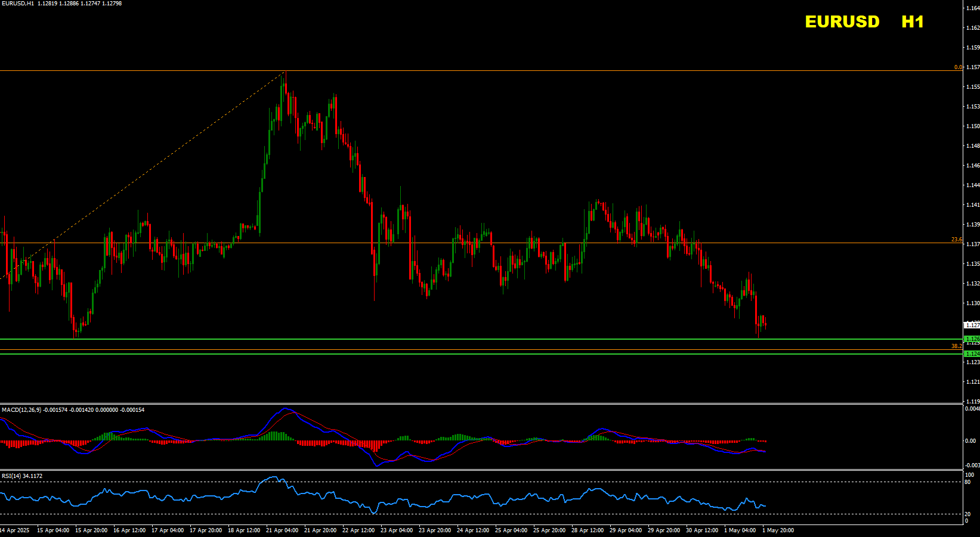Screen dimensions: 980x537
Task: Click the yellow EURUSD title label
Action: [842, 22]
